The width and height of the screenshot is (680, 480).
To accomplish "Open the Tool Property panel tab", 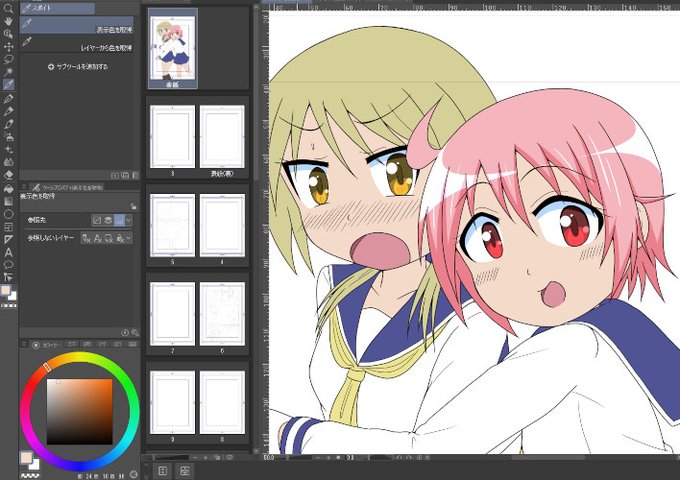I will 67,187.
